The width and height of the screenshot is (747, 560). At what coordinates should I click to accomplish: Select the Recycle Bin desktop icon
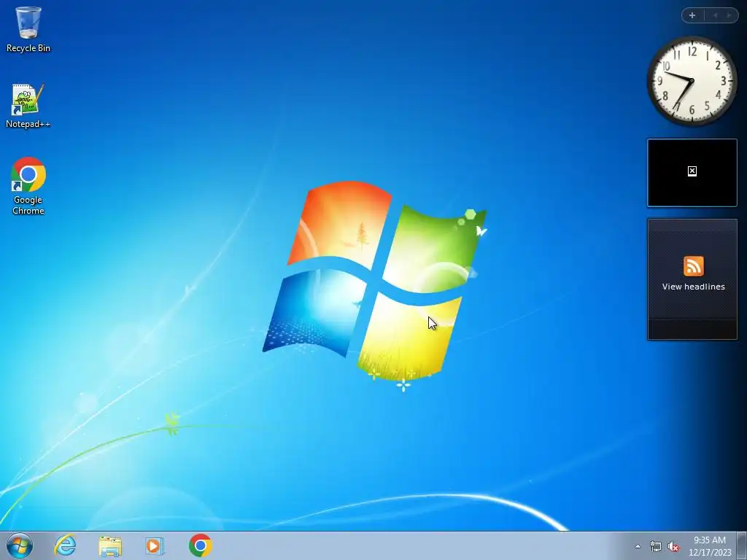[28, 29]
